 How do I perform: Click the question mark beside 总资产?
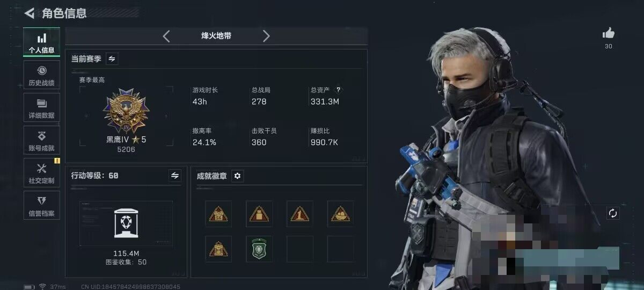(338, 90)
